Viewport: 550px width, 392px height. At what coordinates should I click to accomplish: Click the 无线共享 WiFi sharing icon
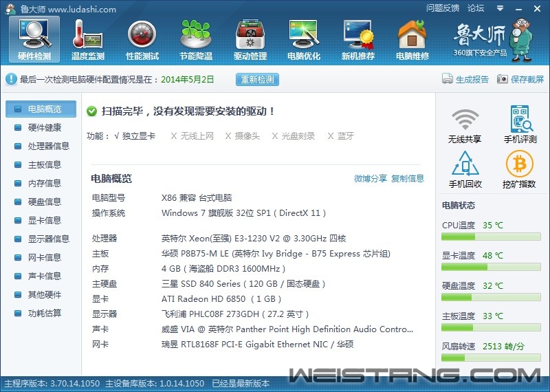tap(465, 120)
